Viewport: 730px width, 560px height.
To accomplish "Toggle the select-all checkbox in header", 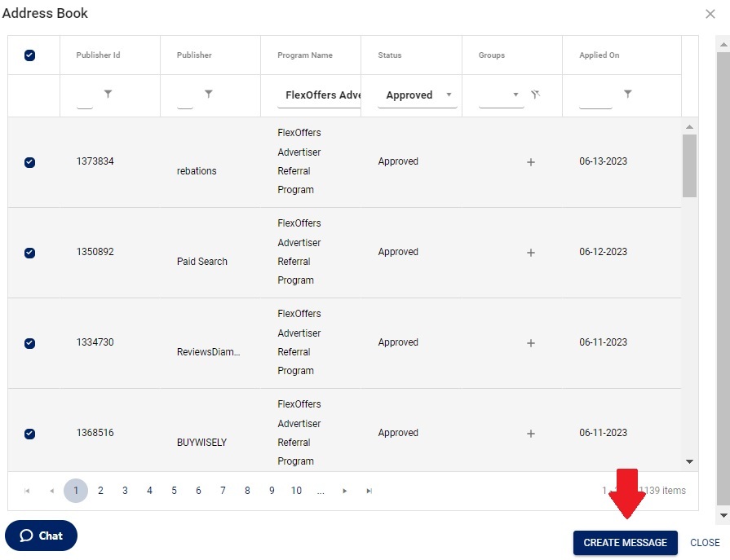I will click(30, 55).
